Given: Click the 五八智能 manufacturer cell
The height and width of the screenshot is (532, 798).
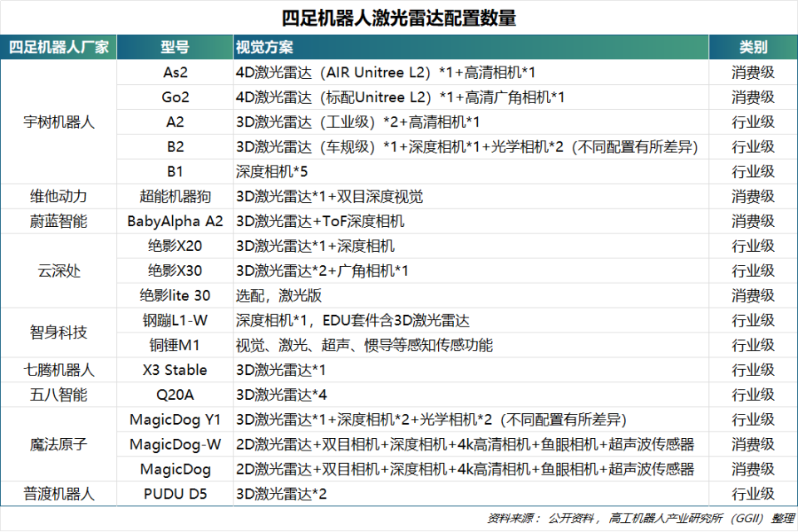Looking at the screenshot, I should coord(58,395).
